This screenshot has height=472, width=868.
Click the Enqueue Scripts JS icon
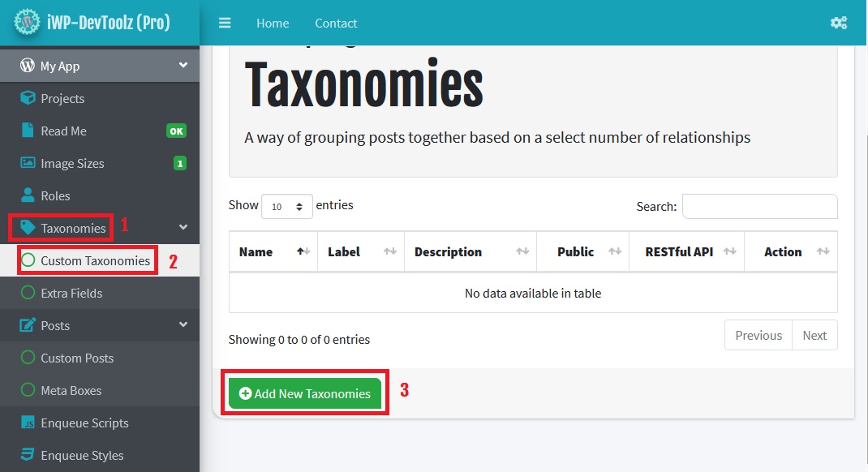28,423
